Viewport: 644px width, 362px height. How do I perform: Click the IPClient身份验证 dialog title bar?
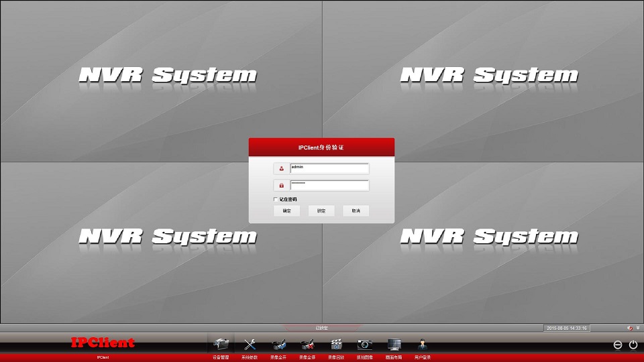[321, 147]
